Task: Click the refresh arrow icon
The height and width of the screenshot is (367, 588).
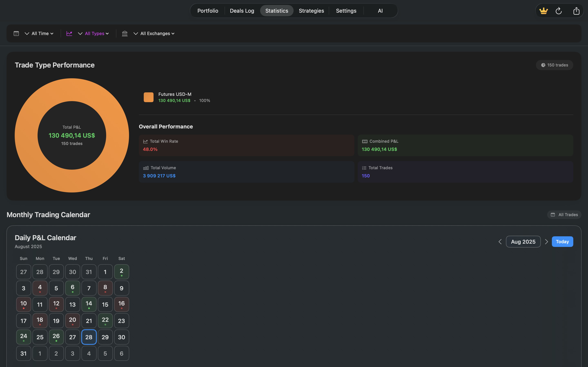Action: (x=559, y=11)
